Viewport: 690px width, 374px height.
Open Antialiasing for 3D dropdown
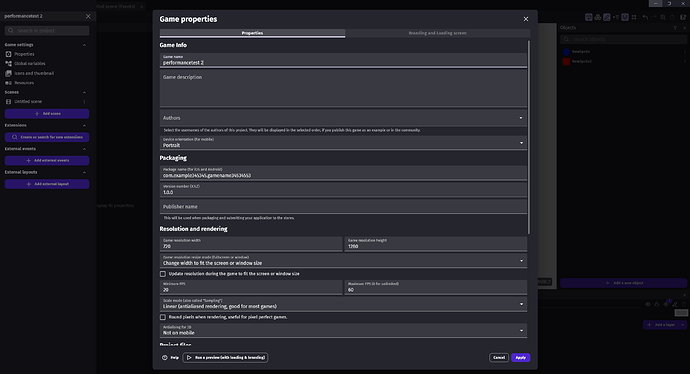[343, 330]
